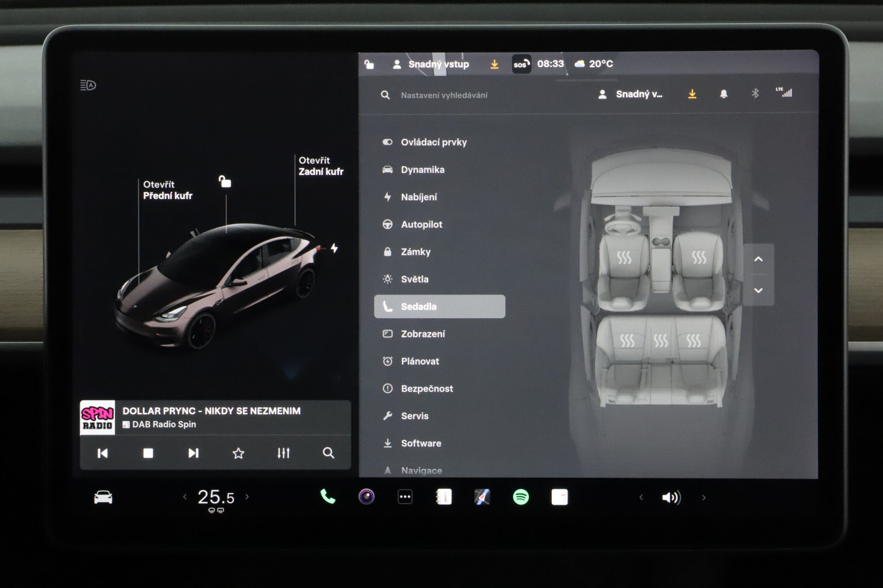883x588 pixels.
Task: Open the camera app icon
Action: point(366,497)
